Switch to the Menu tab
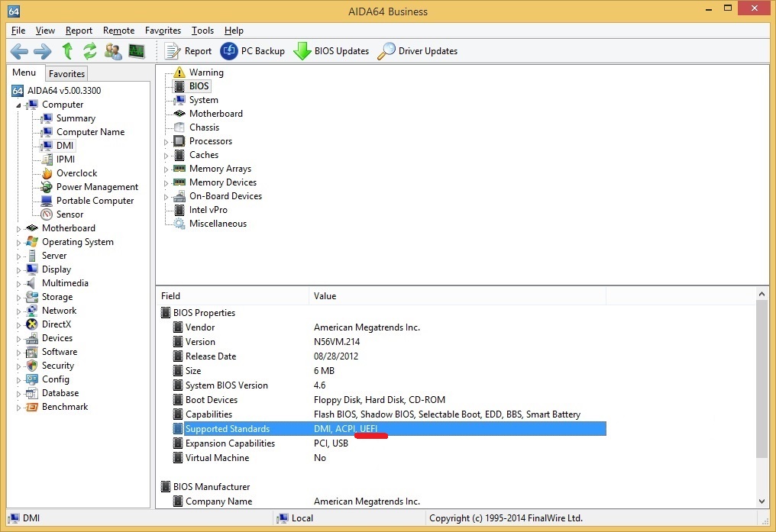The image size is (776, 532). click(24, 73)
